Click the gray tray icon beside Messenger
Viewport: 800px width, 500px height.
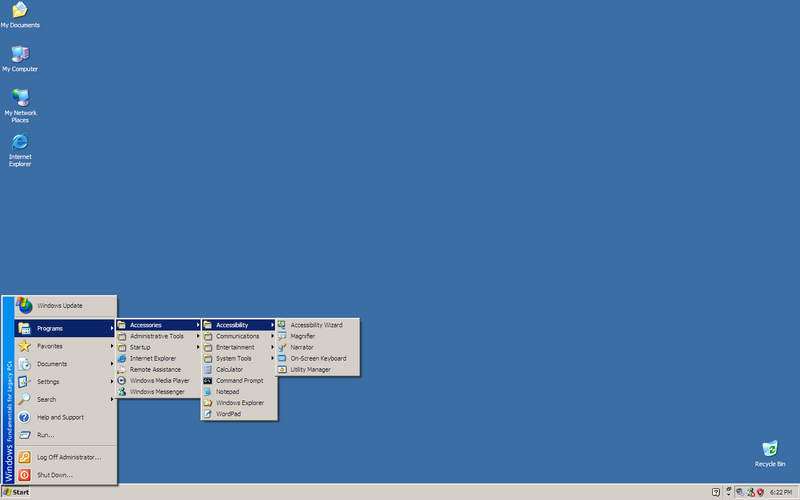pos(740,492)
